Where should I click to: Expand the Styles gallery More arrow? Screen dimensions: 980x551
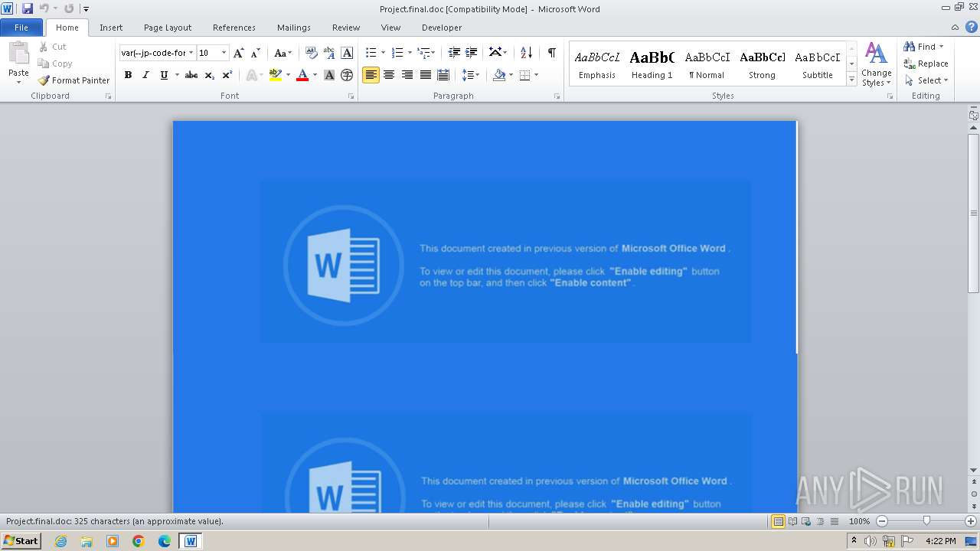point(851,79)
